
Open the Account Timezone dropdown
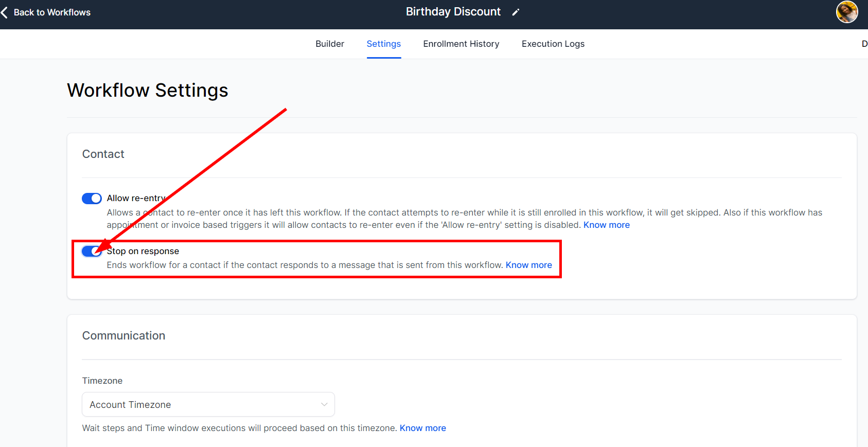(x=208, y=404)
